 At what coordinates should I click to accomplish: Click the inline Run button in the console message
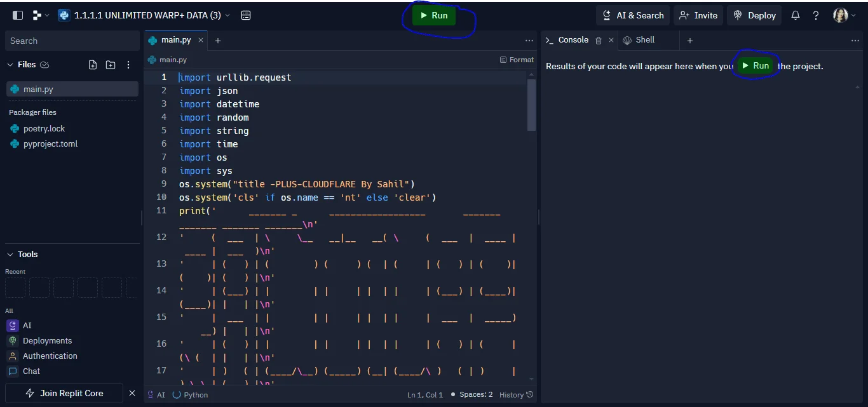[756, 65]
